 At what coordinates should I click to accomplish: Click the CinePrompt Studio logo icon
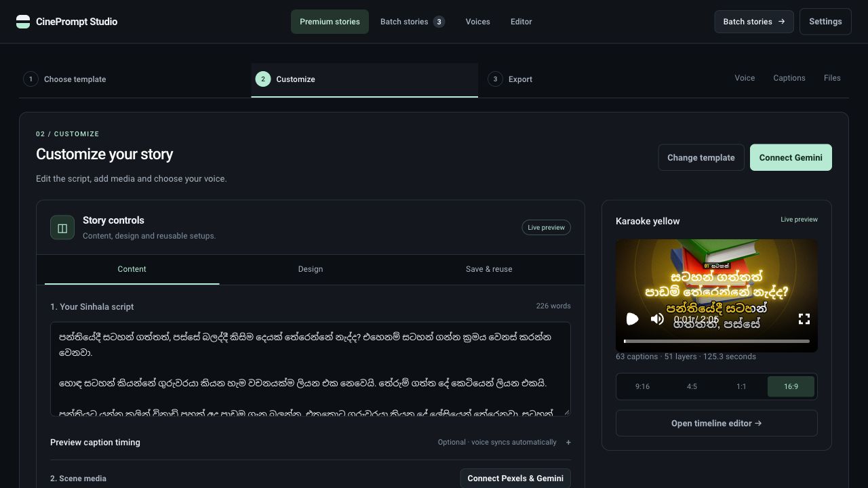23,22
